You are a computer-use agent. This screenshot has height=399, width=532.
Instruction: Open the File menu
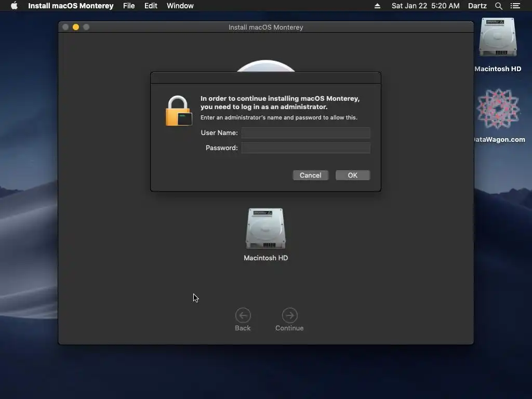click(129, 6)
